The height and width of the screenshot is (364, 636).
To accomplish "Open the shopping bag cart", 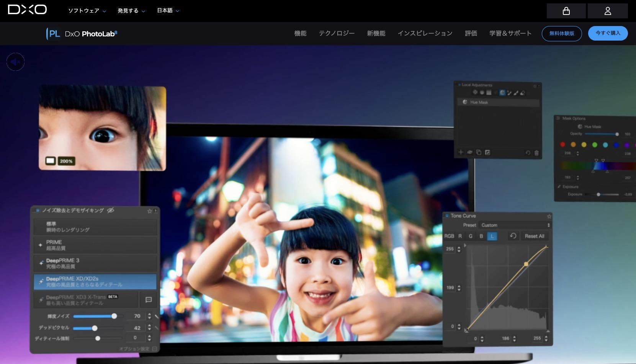I will coord(566,11).
